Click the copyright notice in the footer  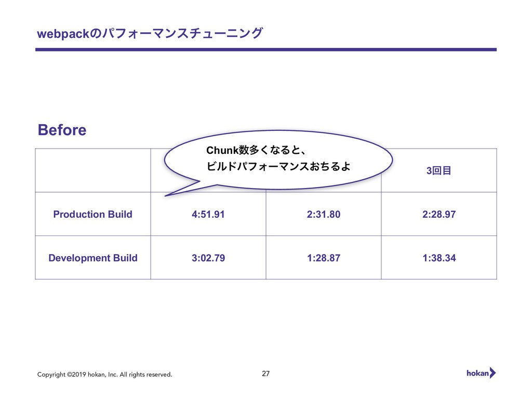click(105, 375)
